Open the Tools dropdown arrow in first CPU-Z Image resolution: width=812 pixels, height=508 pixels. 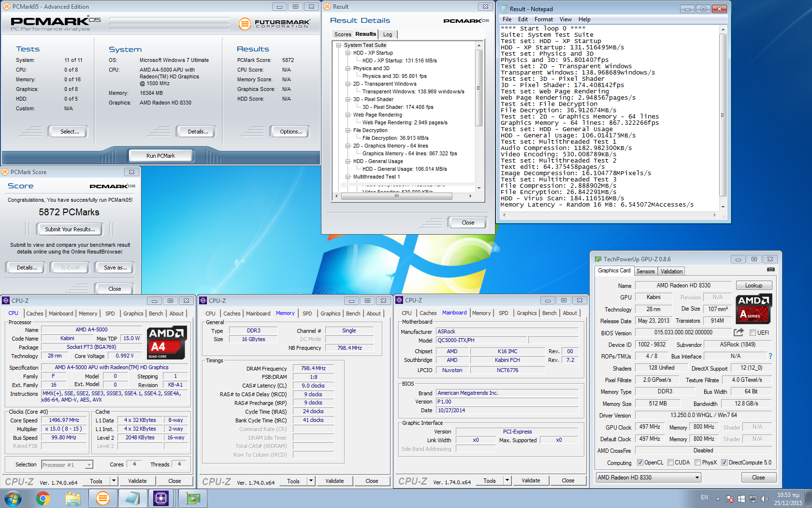coord(114,481)
